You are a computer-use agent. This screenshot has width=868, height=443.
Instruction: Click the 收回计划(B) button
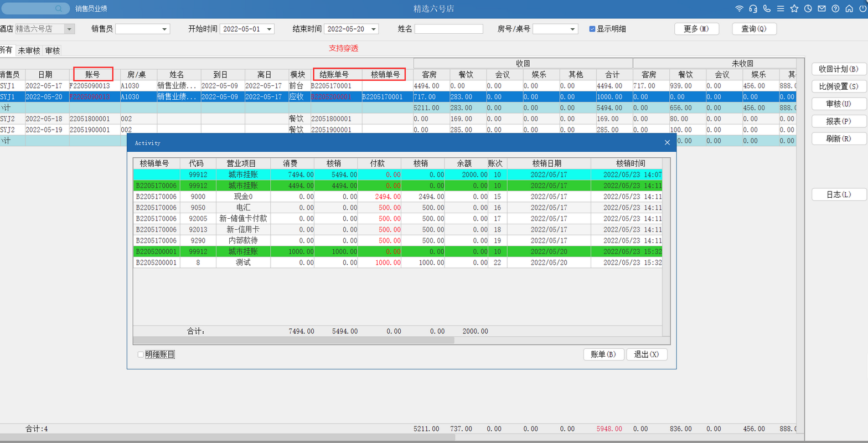[839, 69]
